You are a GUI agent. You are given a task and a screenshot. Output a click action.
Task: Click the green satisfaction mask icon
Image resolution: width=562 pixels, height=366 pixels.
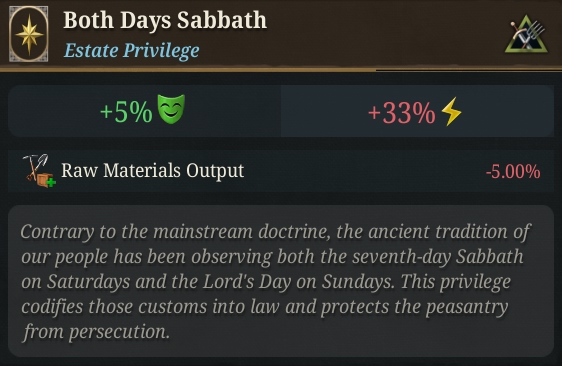[x=171, y=109]
